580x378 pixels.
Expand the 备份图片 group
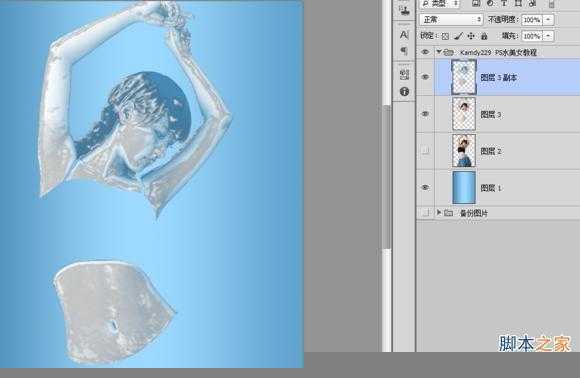(x=439, y=212)
